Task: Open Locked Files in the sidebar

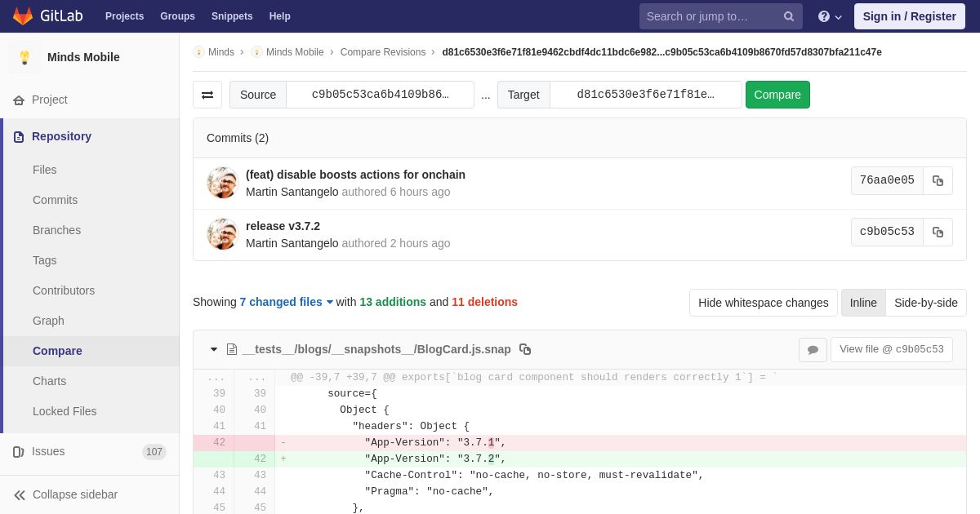Action: pyautogui.click(x=65, y=411)
